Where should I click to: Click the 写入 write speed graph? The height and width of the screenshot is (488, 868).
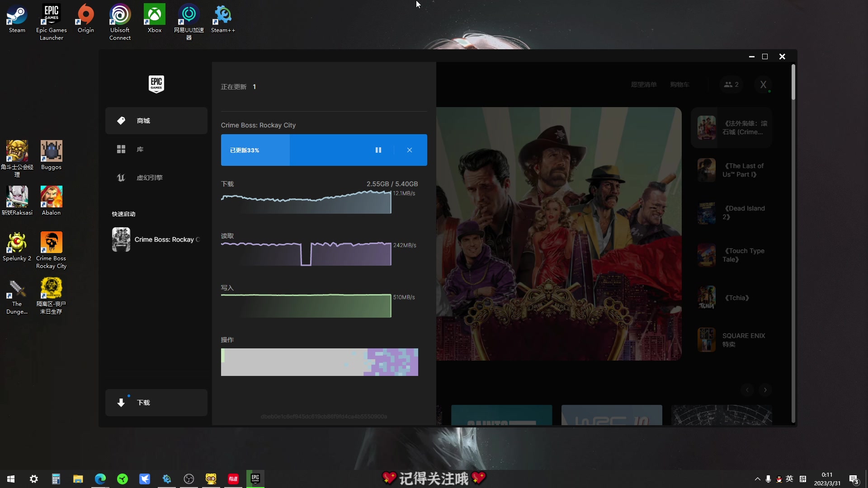pos(306,305)
